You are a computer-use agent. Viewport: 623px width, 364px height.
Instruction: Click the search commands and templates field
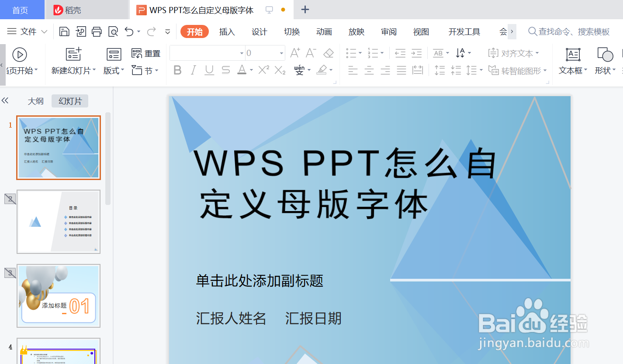[569, 31]
